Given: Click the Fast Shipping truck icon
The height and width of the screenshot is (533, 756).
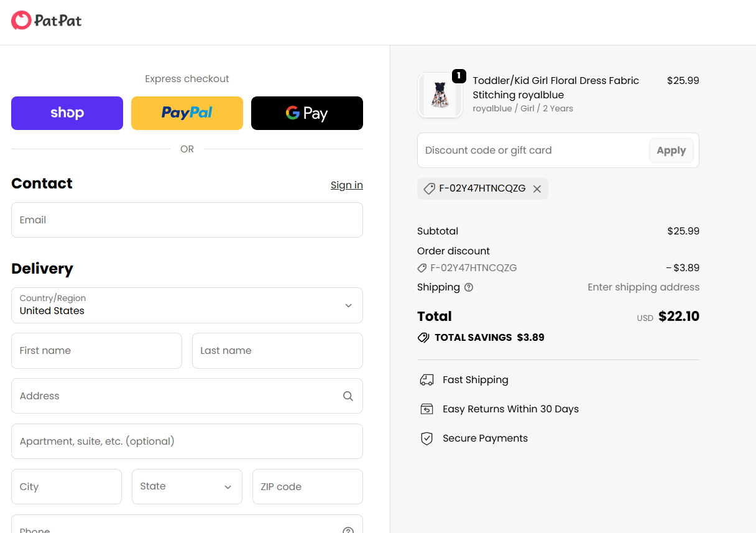Looking at the screenshot, I should pyautogui.click(x=426, y=380).
